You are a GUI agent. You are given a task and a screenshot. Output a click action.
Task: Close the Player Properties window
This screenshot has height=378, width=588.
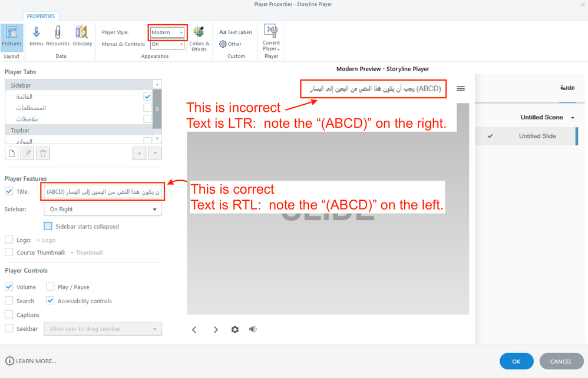583,5
